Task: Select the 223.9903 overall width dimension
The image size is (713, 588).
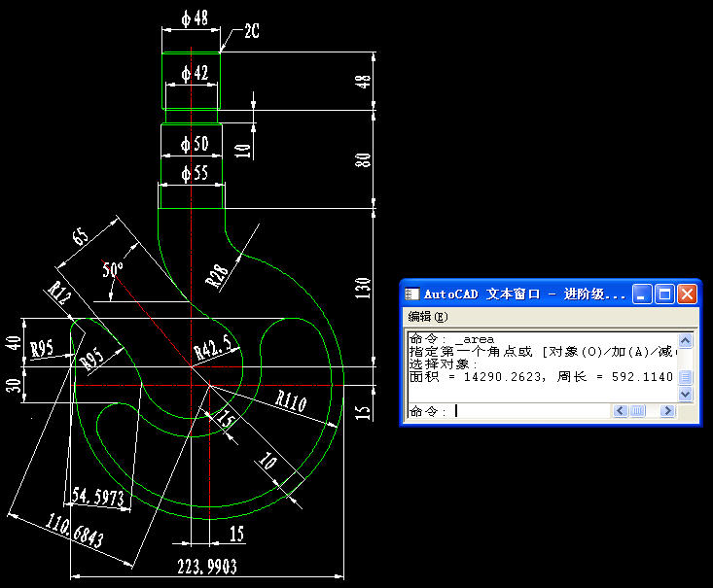Action: click(x=207, y=567)
